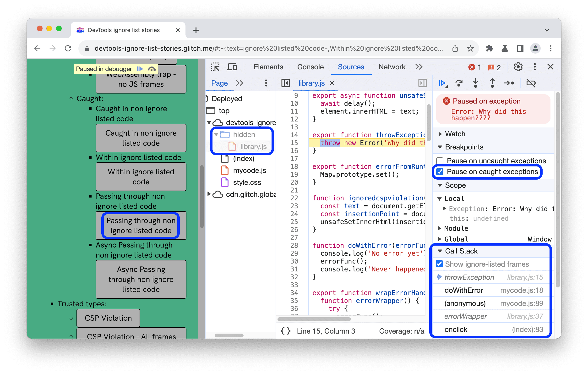Click the step out of function icon
Screen dimensions: 588x374
tap(493, 83)
